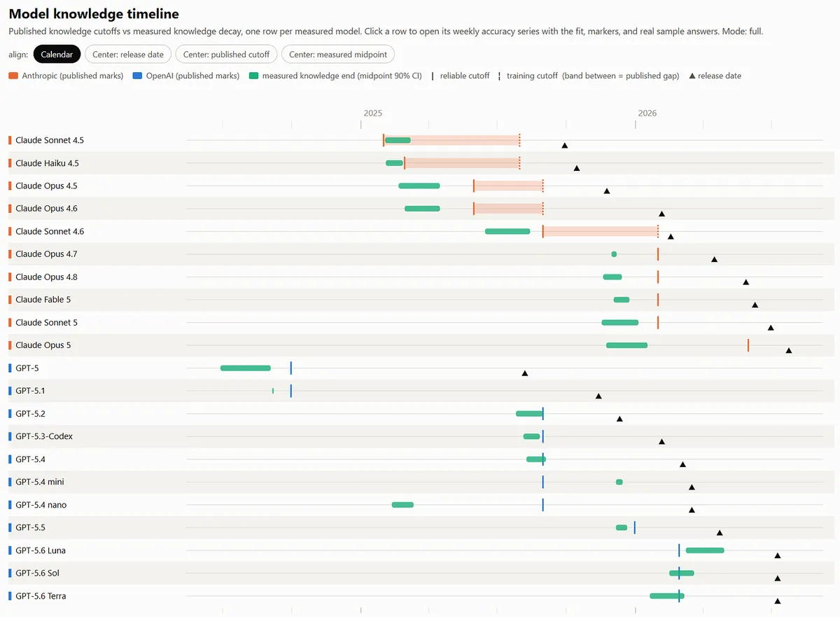The height and width of the screenshot is (617, 840).
Task: Click the green measured bar for GPT-5
Action: (246, 368)
